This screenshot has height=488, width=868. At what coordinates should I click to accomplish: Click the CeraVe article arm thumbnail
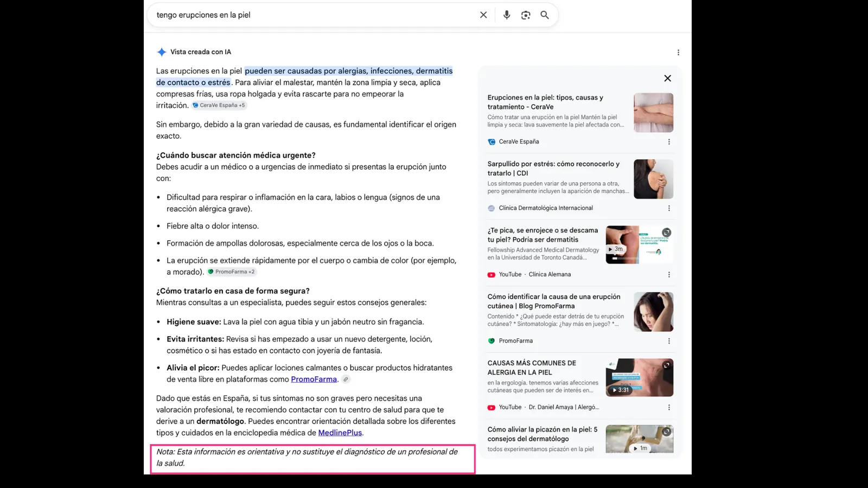point(654,113)
